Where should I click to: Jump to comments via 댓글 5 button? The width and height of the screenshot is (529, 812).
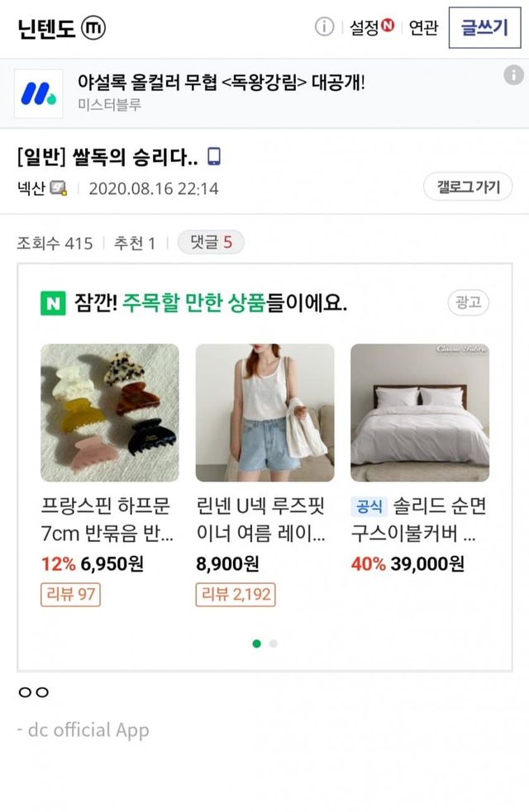211,242
